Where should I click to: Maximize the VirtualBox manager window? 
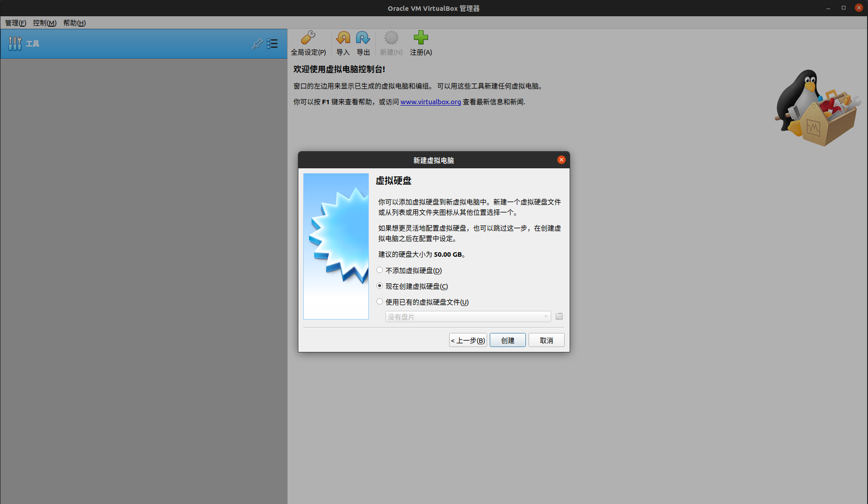(x=844, y=8)
